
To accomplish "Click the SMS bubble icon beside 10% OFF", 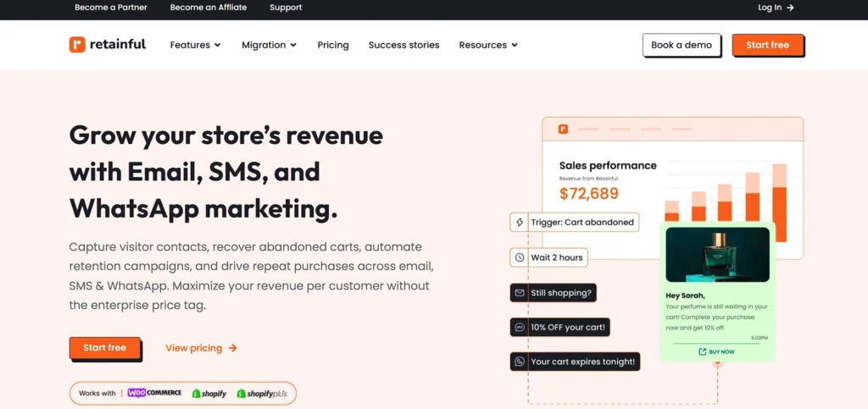I will (x=520, y=327).
